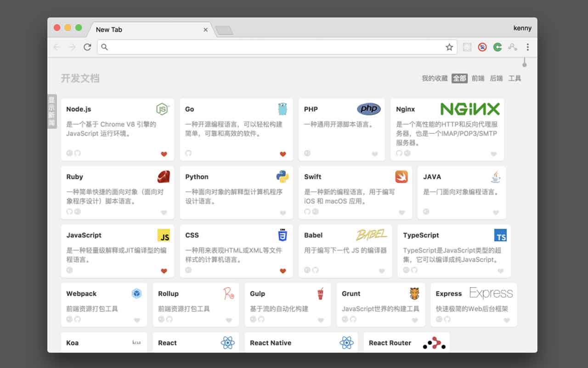Image resolution: width=588 pixels, height=368 pixels.
Task: Click the Grunt boar mascot icon
Action: pyautogui.click(x=414, y=293)
